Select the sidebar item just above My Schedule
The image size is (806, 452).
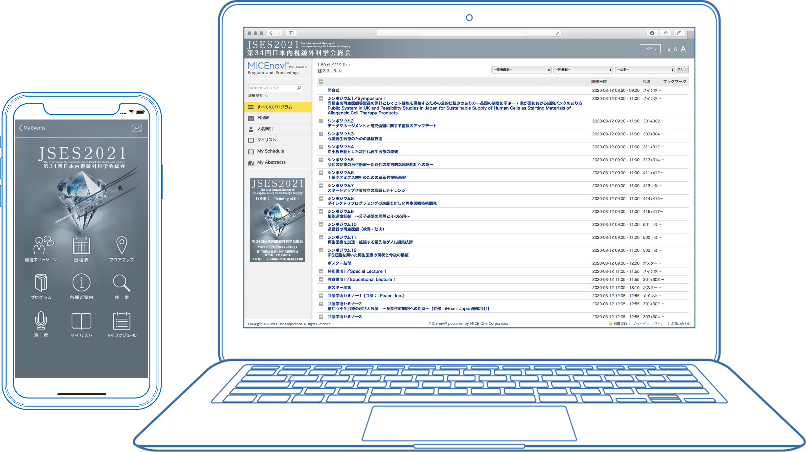coord(278,140)
